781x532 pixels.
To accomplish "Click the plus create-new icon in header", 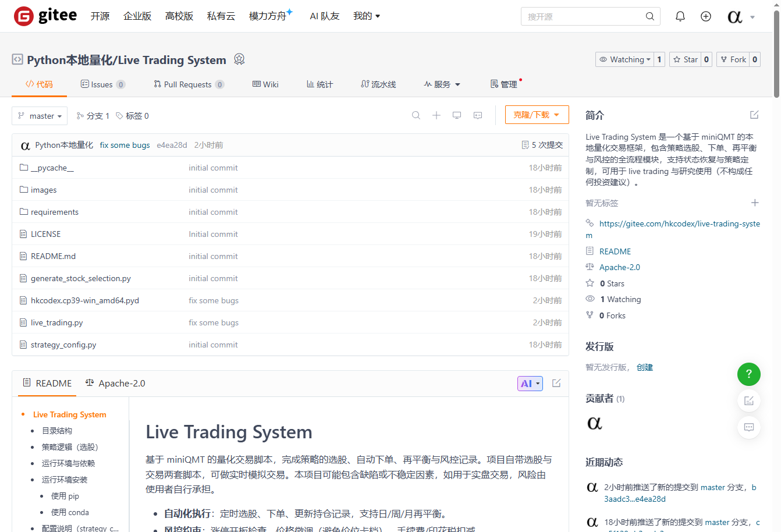I will coord(705,16).
